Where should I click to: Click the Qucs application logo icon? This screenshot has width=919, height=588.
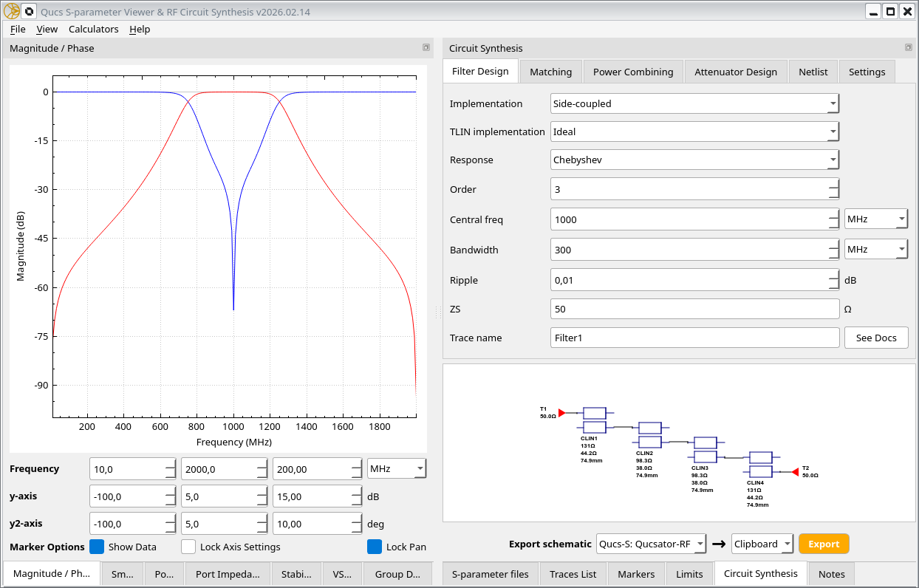(11, 11)
